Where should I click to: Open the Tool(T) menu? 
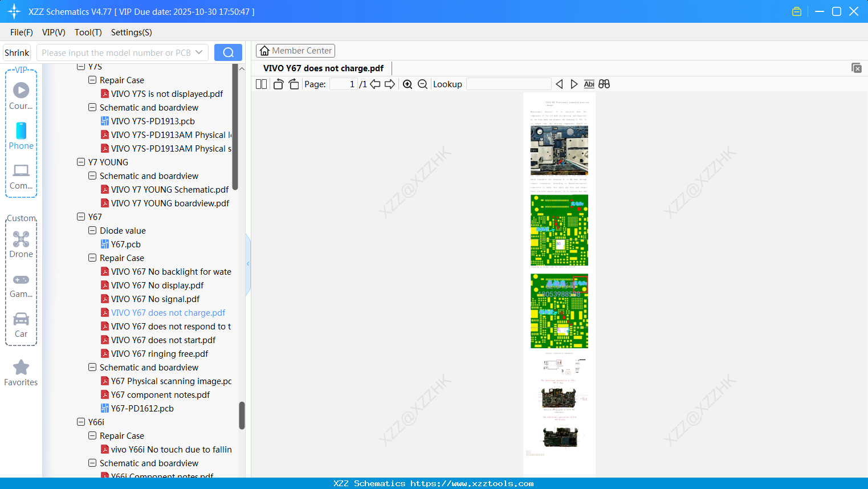(x=88, y=32)
